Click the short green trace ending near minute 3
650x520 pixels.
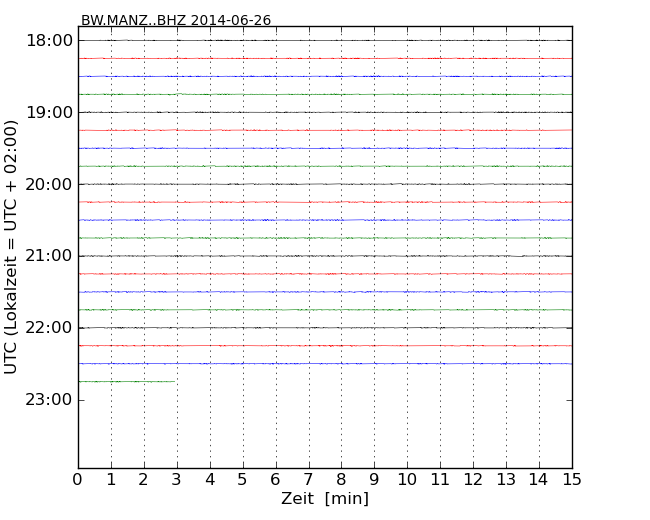click(x=127, y=381)
